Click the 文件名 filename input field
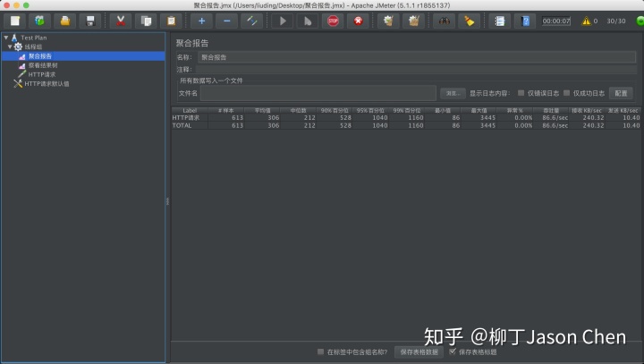Image resolution: width=644 pixels, height=364 pixels. 318,93
